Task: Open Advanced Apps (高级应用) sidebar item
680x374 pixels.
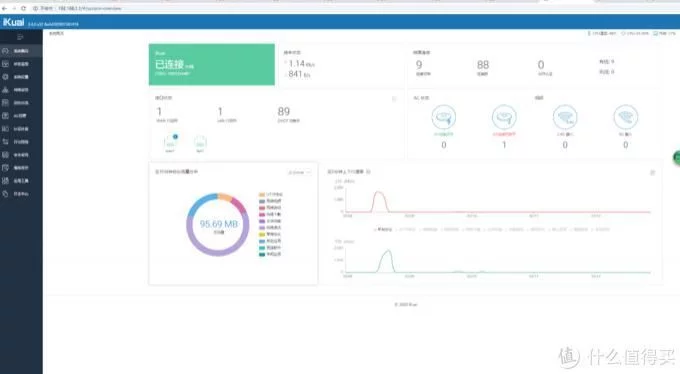Action: coord(21,167)
